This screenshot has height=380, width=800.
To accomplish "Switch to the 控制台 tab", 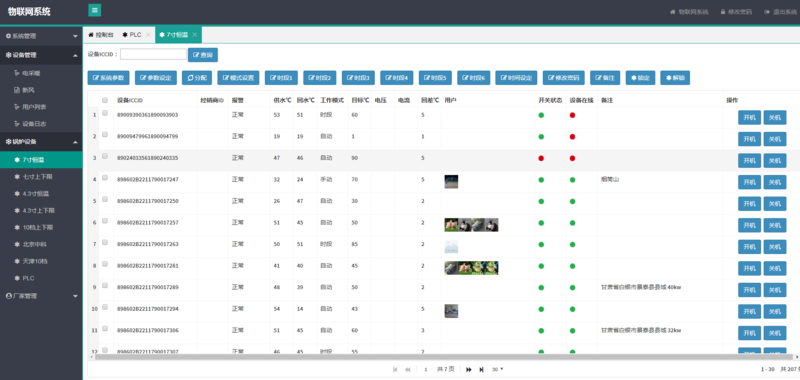I will click(101, 35).
